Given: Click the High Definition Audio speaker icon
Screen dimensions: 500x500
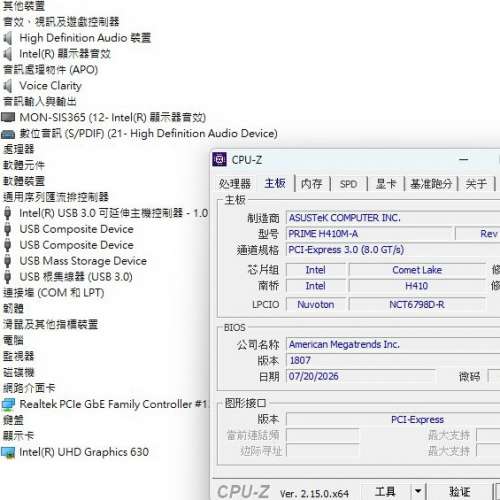Looking at the screenshot, I should pyautogui.click(x=7, y=38).
